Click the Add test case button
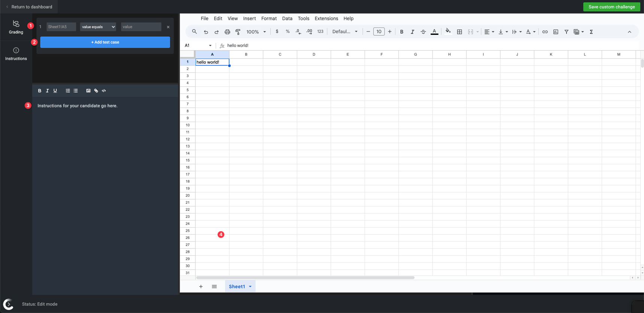This screenshot has height=313, width=644. (105, 42)
